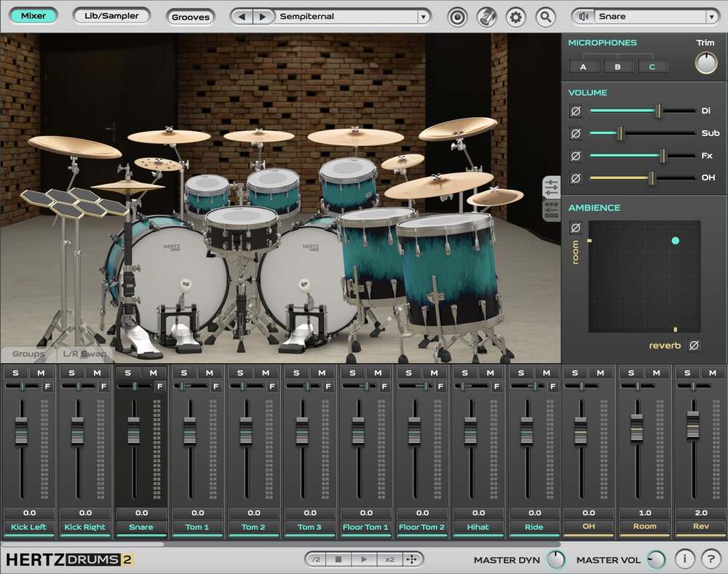Switch to the Grooves tab
This screenshot has height=574, width=728.
coord(190,17)
